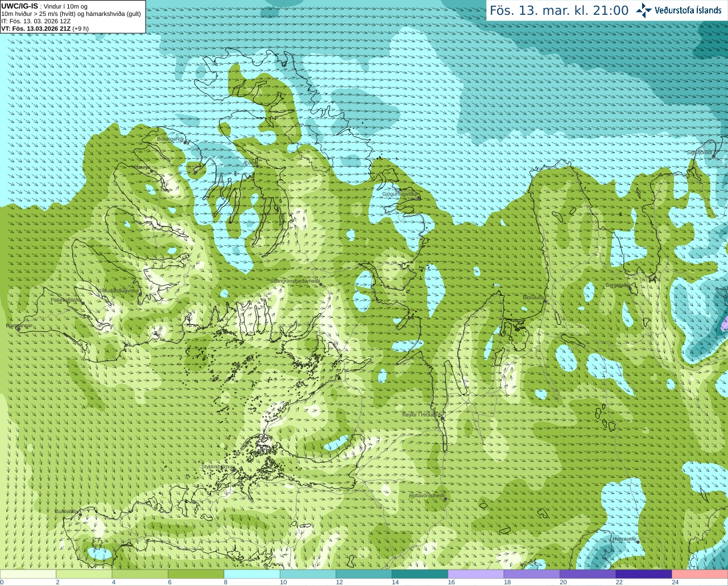Screen dimensions: 728x586
Task: Click the 'Bíldudalsflugvöllur' place label
Action: tap(118, 290)
